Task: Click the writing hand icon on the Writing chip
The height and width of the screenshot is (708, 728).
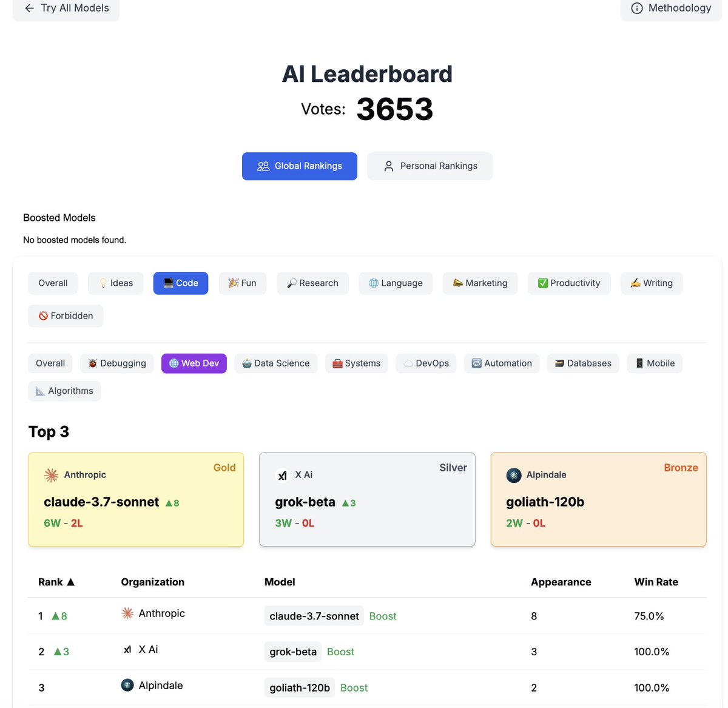Action: point(636,283)
